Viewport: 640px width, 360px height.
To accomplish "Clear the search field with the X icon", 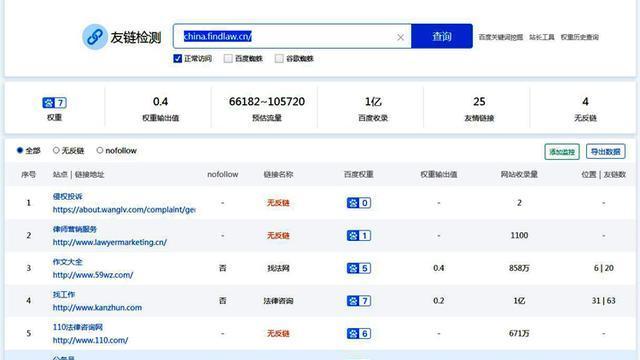I will (x=400, y=37).
